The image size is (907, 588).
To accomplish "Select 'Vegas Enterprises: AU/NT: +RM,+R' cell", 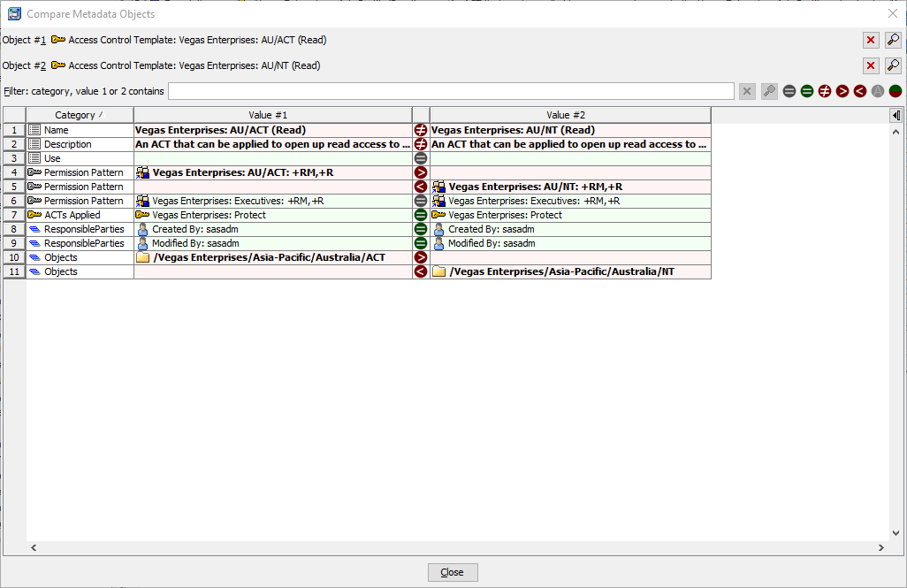I will [x=570, y=187].
